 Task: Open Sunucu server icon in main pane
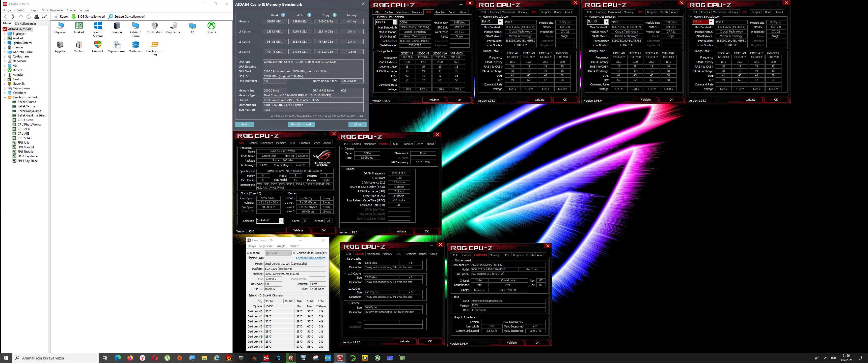click(x=117, y=28)
